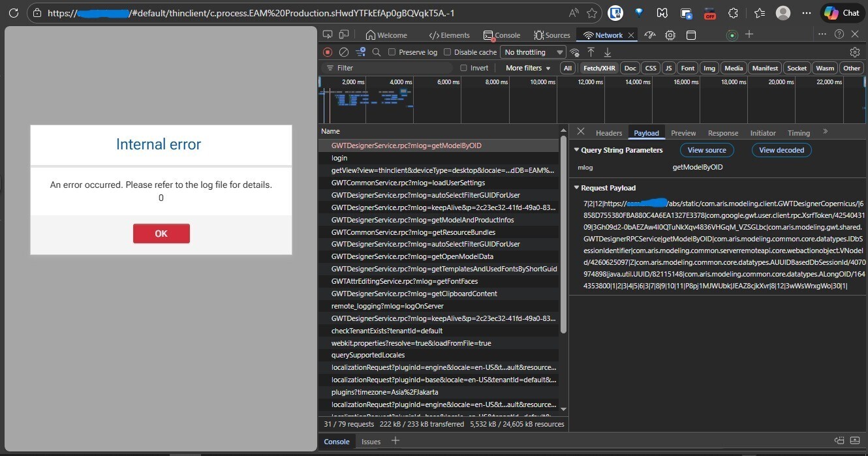Switch to the Response tab
Image resolution: width=868 pixels, height=456 pixels.
tap(722, 133)
